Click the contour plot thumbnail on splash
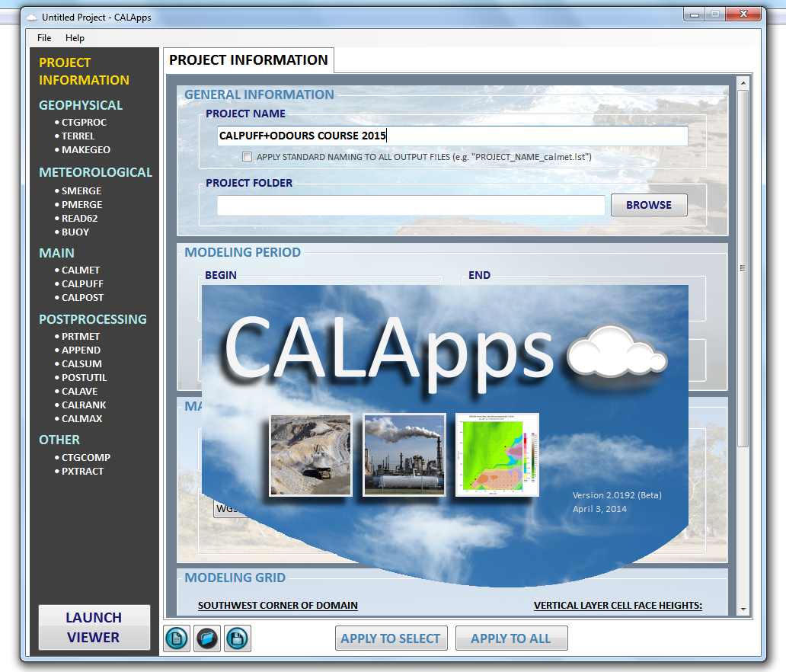 click(x=497, y=455)
